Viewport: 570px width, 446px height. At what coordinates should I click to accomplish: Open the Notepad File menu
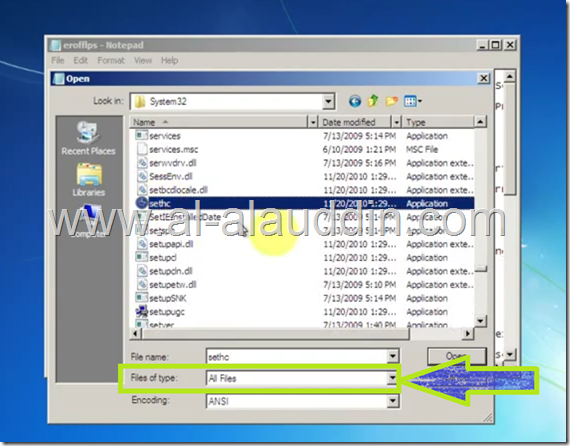point(57,60)
